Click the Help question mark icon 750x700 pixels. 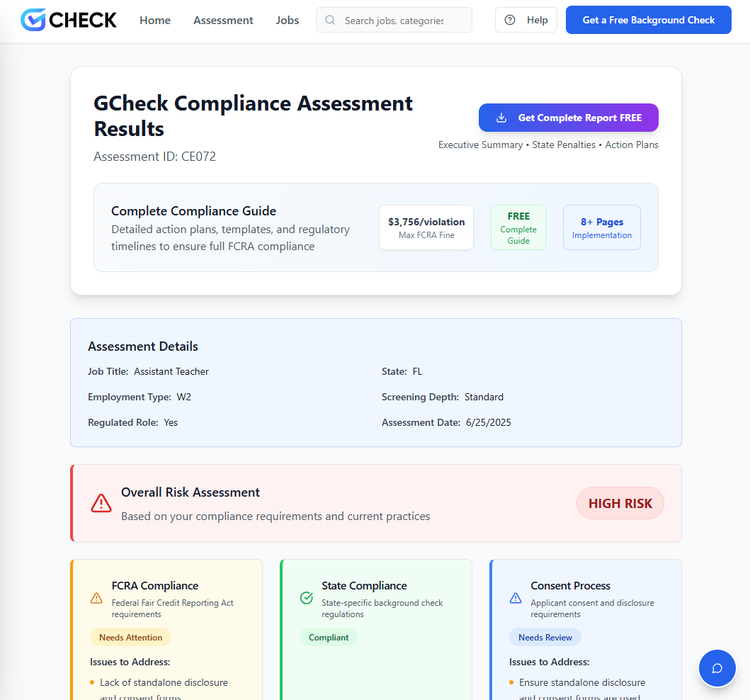[x=510, y=20]
